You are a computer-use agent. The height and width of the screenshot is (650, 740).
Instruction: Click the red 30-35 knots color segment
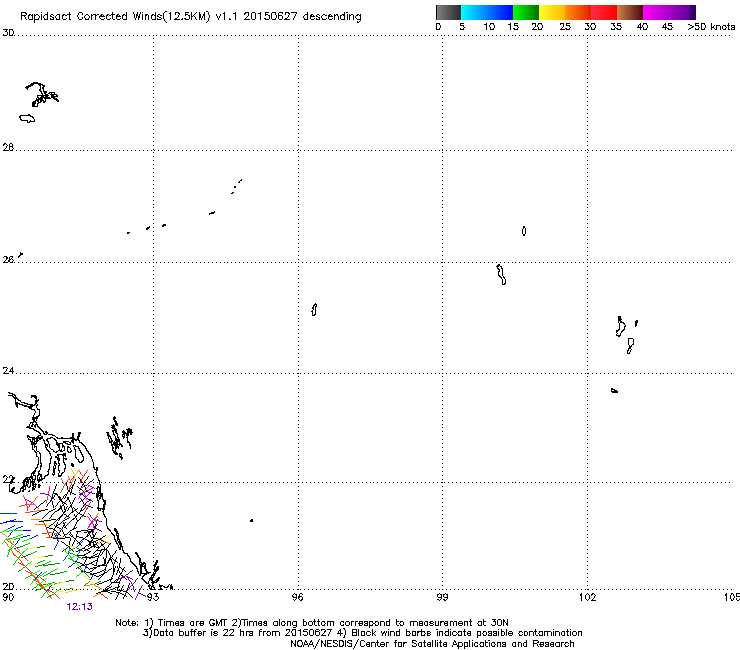[604, 12]
